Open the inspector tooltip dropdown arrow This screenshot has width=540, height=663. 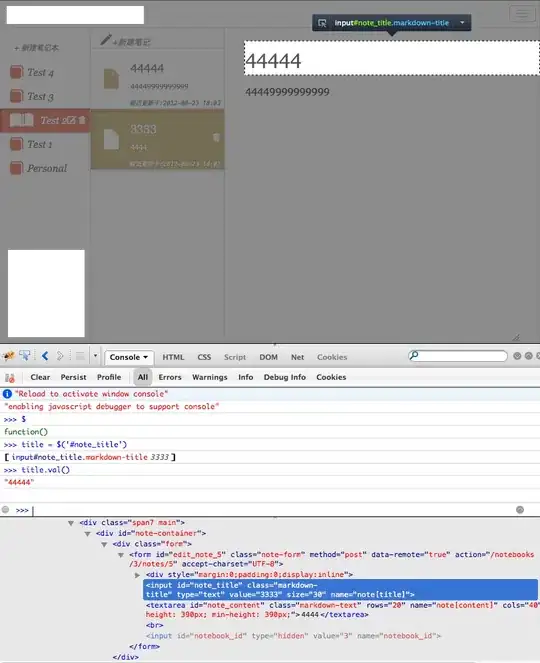[x=462, y=22]
